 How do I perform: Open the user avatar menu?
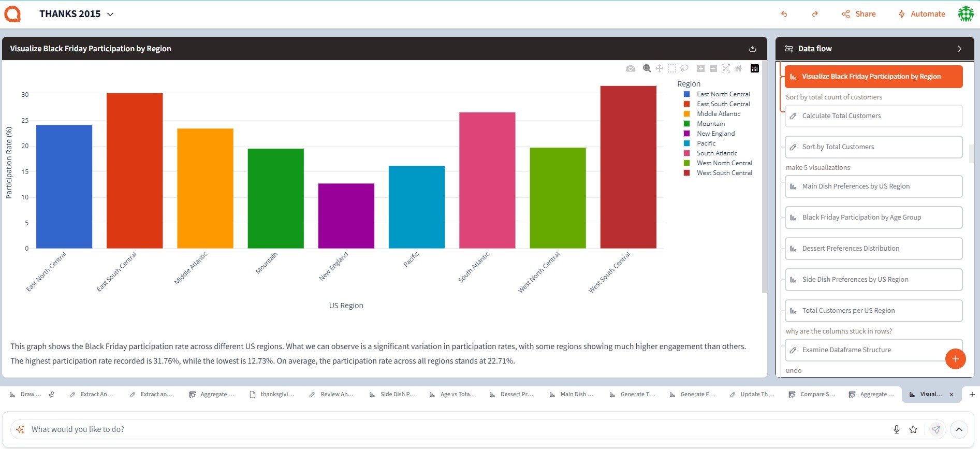(x=966, y=14)
